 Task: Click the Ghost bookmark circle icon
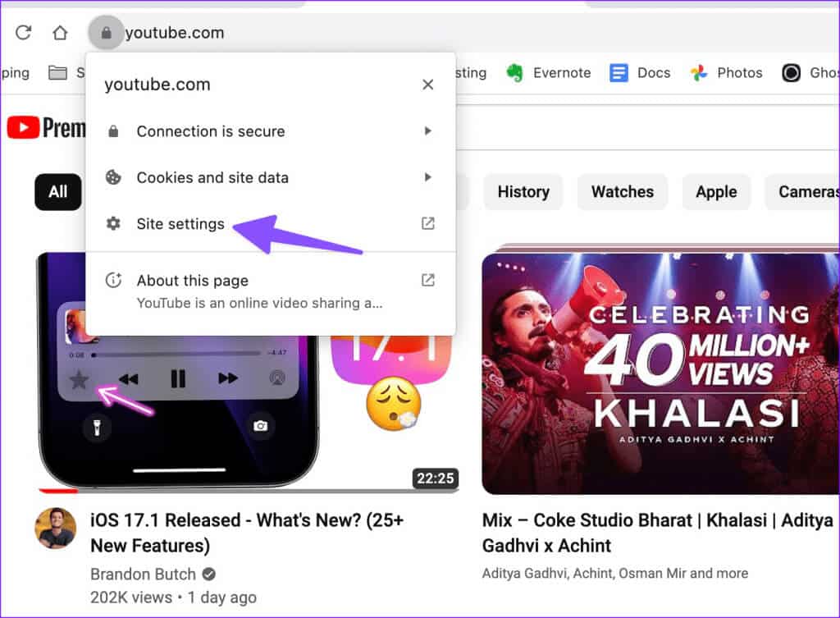[792, 73]
